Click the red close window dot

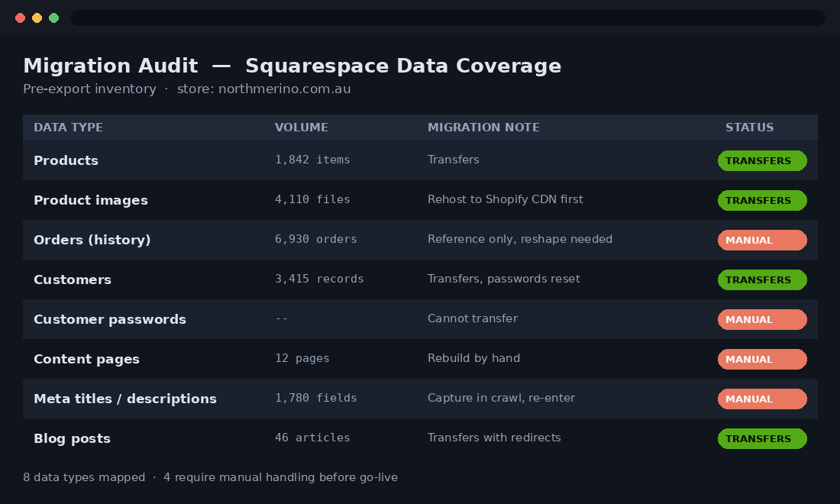(21, 18)
